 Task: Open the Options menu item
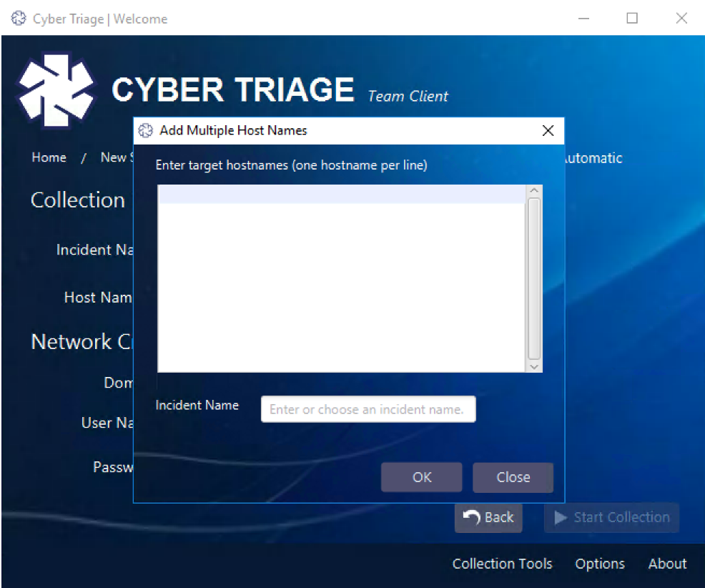coord(599,564)
